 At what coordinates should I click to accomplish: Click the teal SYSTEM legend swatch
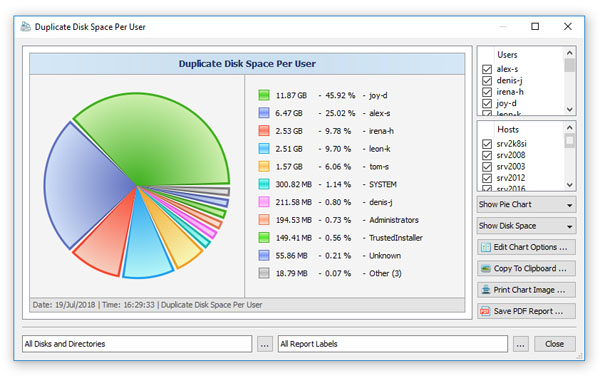[x=264, y=184]
